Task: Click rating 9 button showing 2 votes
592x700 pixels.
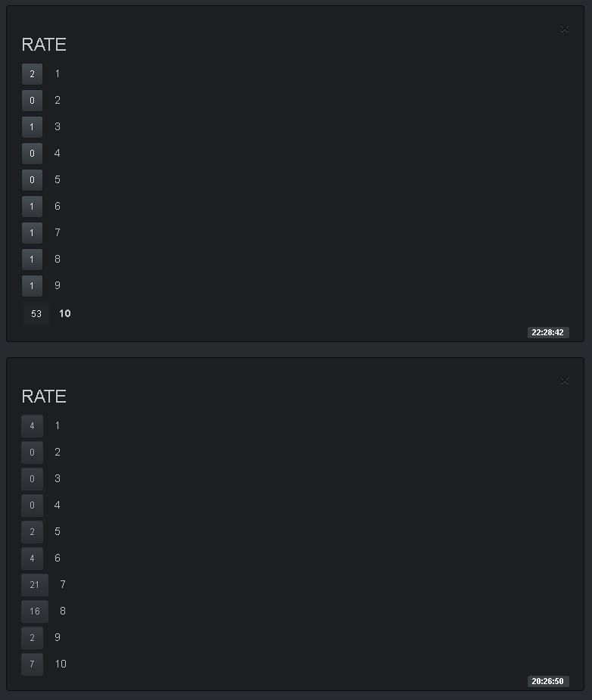Action: click(32, 638)
